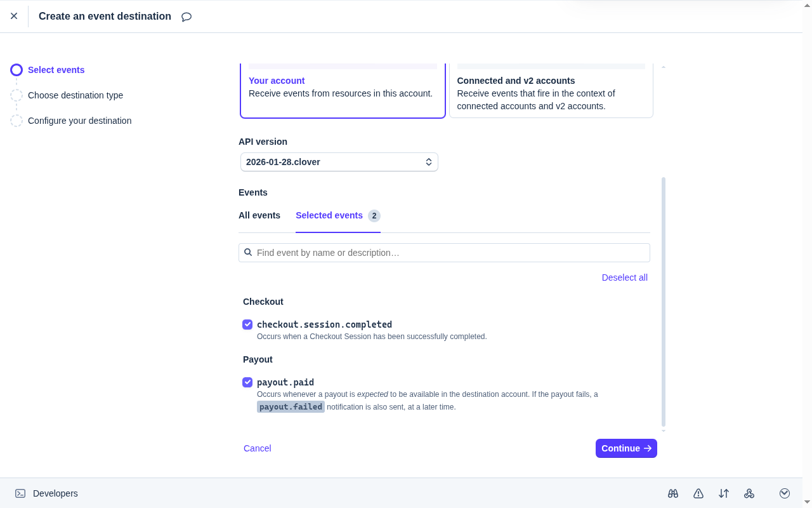Choose Connected and v2 accounts card
812x508 pixels.
551,92
